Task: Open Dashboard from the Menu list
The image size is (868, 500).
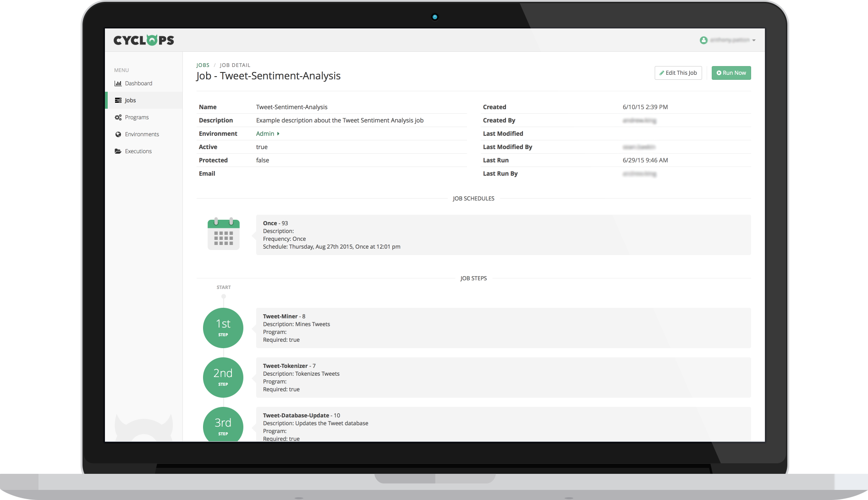Action: point(138,83)
